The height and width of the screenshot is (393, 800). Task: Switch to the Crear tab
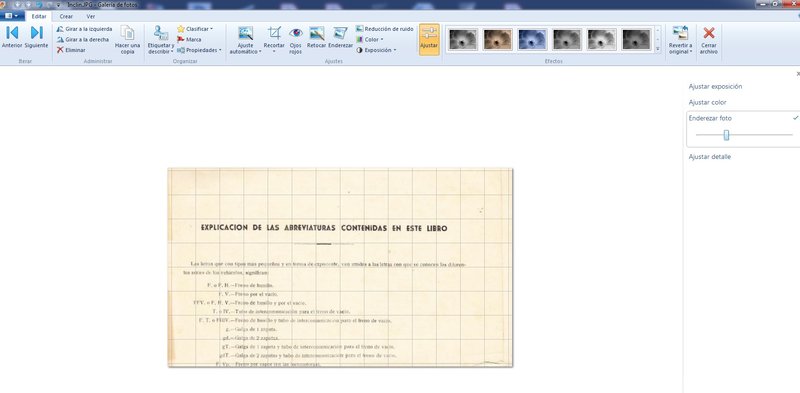66,16
